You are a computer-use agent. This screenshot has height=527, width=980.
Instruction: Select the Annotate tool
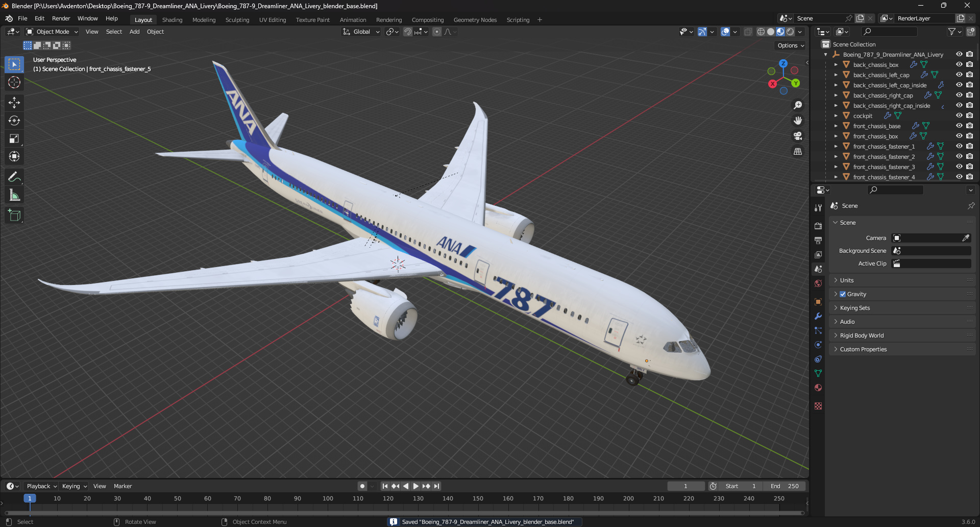click(x=14, y=177)
